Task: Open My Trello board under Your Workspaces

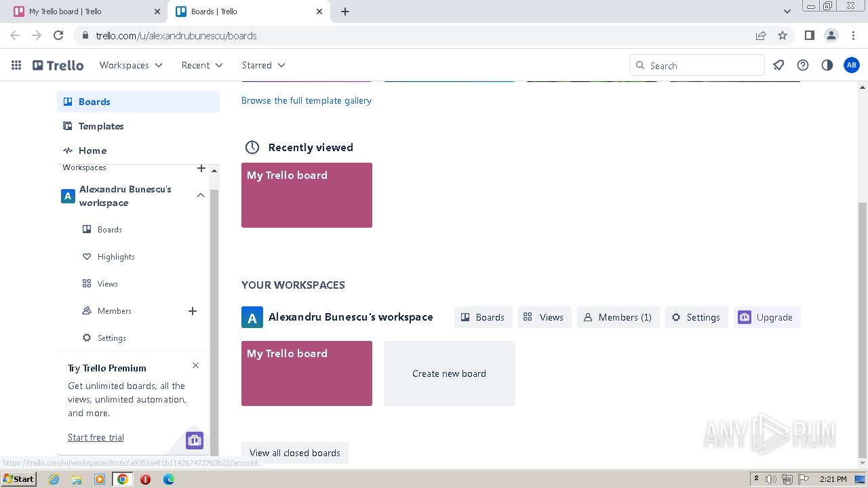Action: pos(307,373)
